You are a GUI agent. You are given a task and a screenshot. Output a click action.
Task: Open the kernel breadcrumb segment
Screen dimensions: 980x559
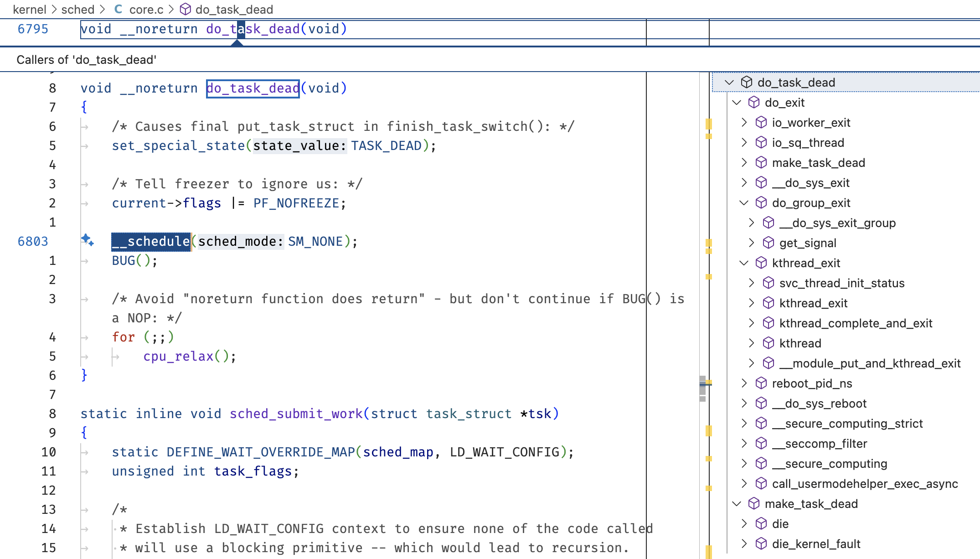click(x=29, y=9)
